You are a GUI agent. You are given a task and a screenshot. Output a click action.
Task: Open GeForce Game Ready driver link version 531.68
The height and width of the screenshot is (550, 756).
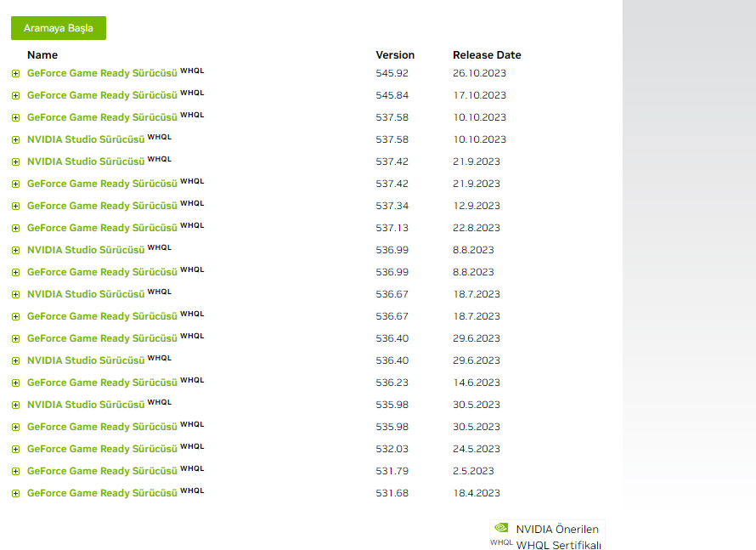[x=102, y=493]
